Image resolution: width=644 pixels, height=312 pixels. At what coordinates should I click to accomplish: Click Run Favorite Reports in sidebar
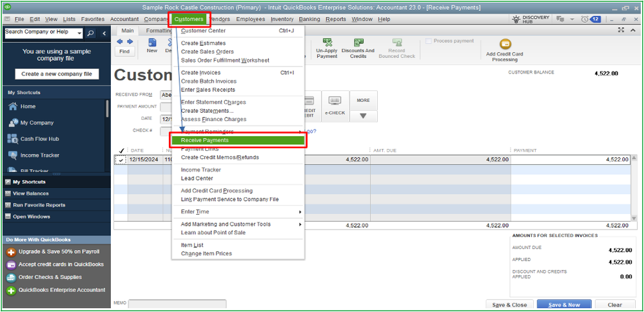[39, 205]
